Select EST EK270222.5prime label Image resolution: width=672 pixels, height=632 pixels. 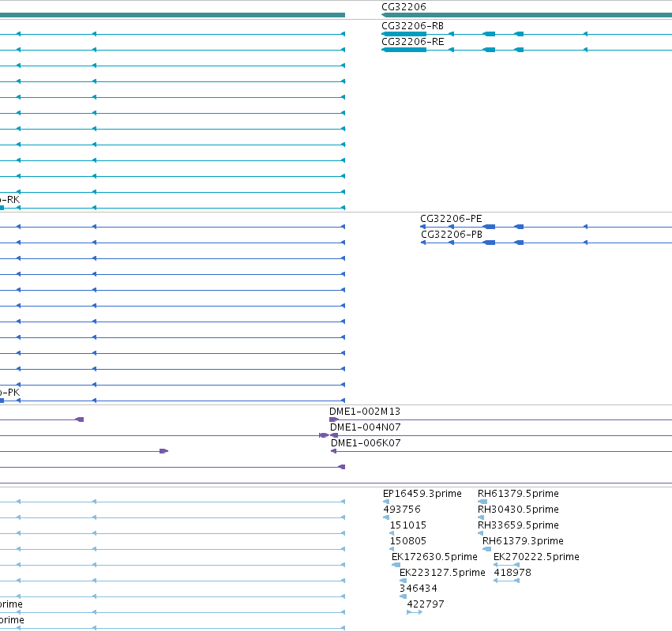(x=536, y=557)
